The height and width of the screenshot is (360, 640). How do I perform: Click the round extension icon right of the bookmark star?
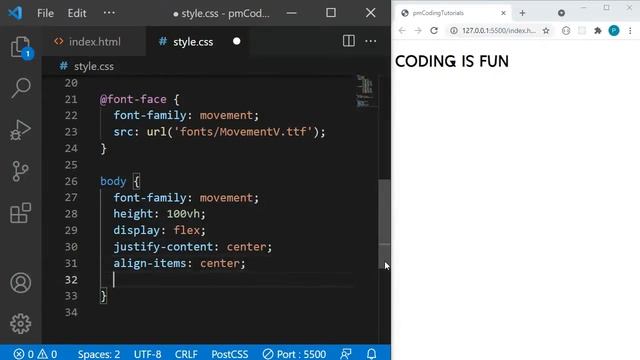(x=566, y=31)
